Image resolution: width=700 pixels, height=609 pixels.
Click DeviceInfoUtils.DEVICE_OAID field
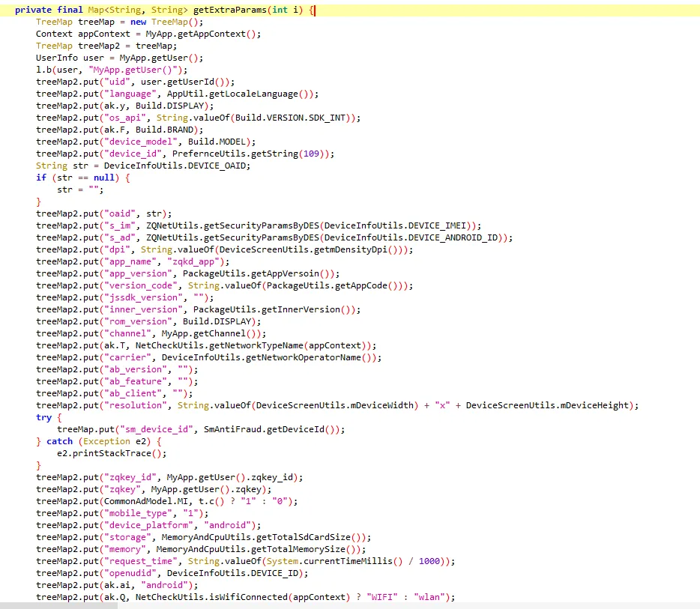point(175,166)
